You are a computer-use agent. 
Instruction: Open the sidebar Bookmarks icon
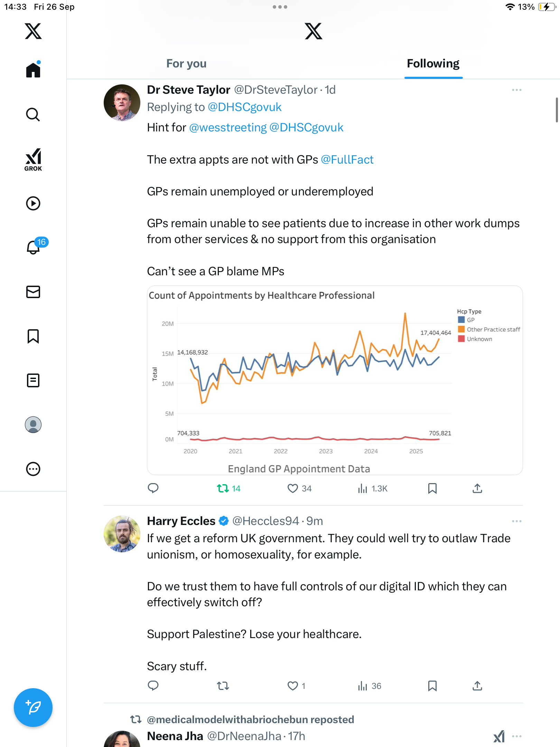[33, 336]
